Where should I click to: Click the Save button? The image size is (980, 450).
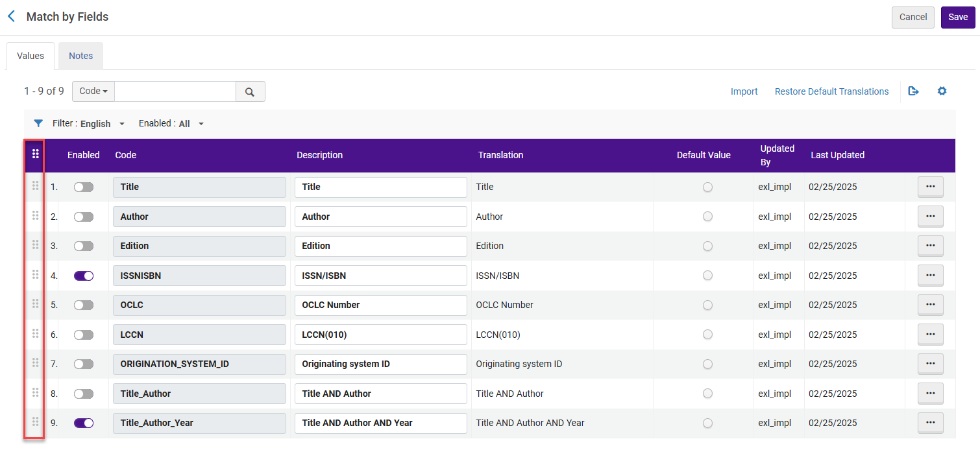tap(958, 18)
